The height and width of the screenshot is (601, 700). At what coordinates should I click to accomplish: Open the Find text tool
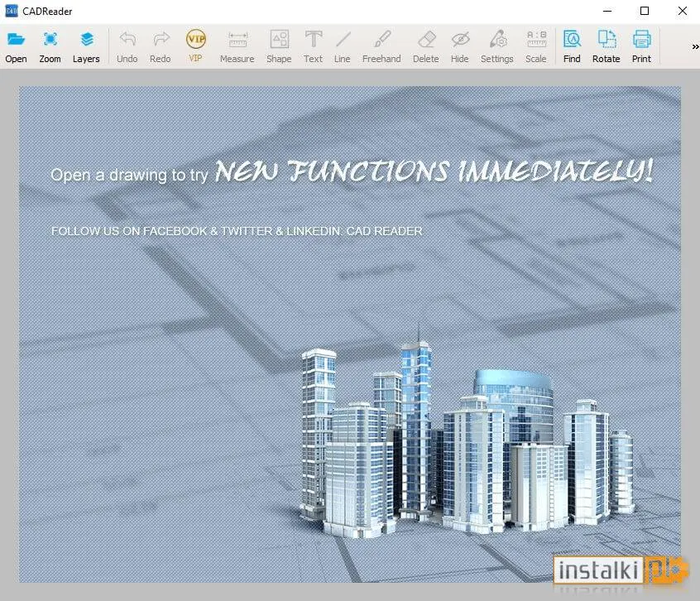pyautogui.click(x=572, y=47)
